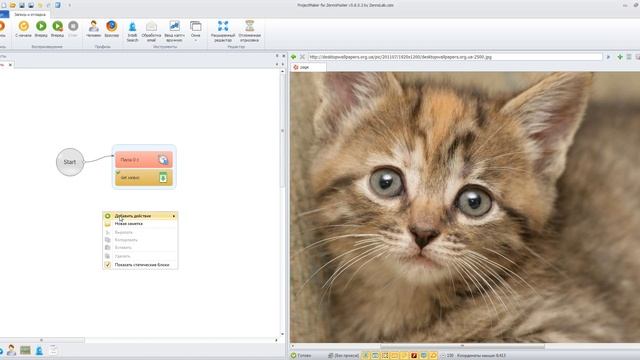Viewport: 640px width, 360px height.
Task: Click the blue figure icon in the bottom panel
Action: click(39, 350)
